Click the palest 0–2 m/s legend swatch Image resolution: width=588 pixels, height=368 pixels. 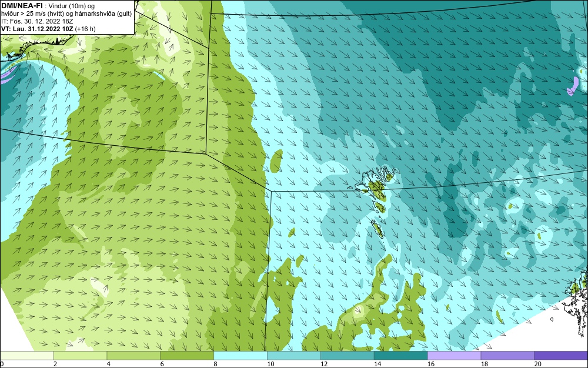pos(26,355)
